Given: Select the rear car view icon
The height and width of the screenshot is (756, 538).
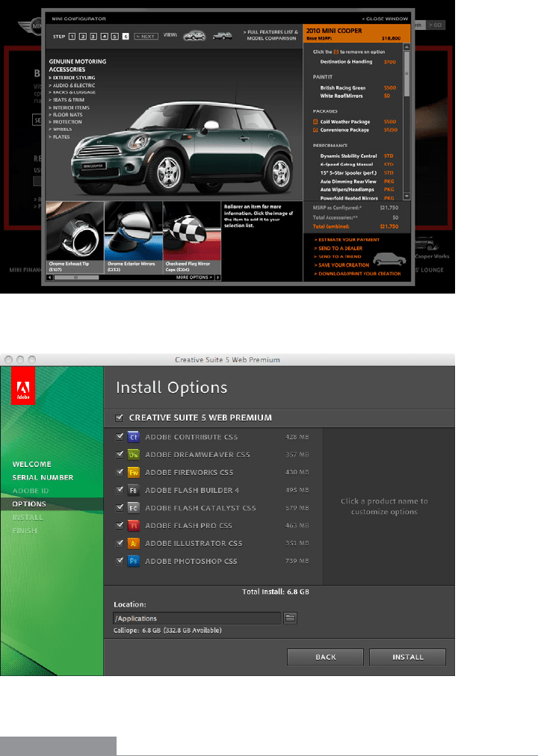Looking at the screenshot, I should tap(222, 36).
